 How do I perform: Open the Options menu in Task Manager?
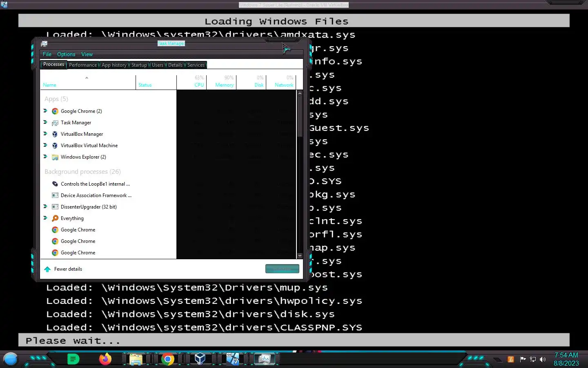tap(66, 54)
